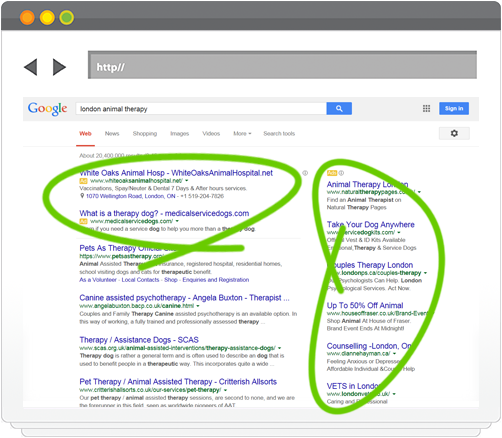The height and width of the screenshot is (438, 502).
Task: Click the green window button
Action: 67,17
